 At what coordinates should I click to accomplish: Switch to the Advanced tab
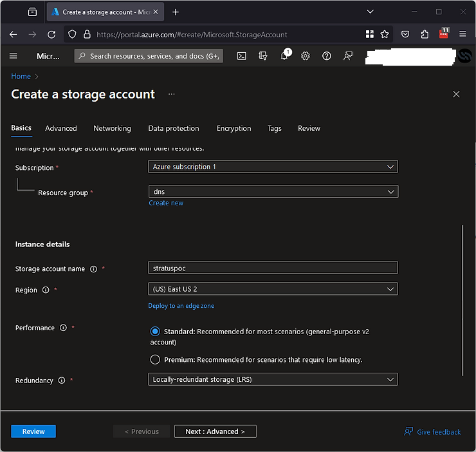61,128
